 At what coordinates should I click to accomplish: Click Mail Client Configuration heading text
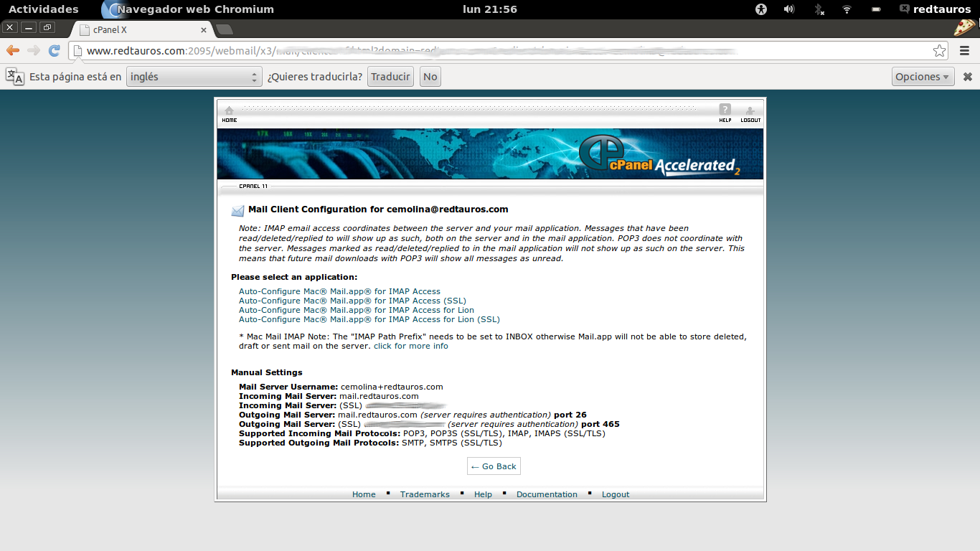click(378, 209)
